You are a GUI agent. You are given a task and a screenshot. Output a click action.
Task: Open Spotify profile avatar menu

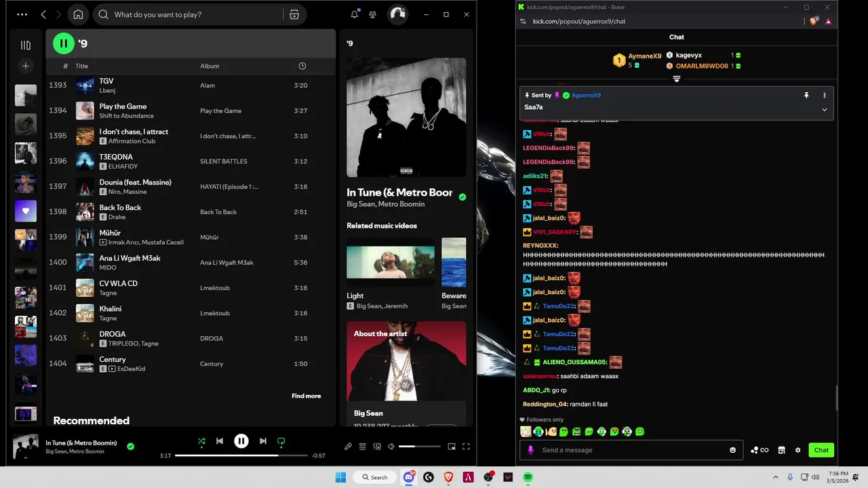pyautogui.click(x=398, y=14)
